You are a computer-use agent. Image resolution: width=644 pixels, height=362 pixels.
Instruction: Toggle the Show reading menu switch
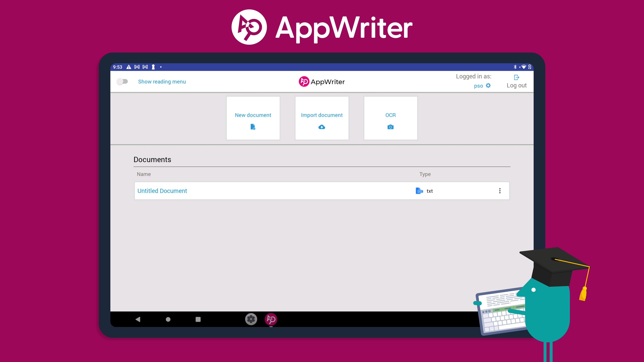[122, 81]
